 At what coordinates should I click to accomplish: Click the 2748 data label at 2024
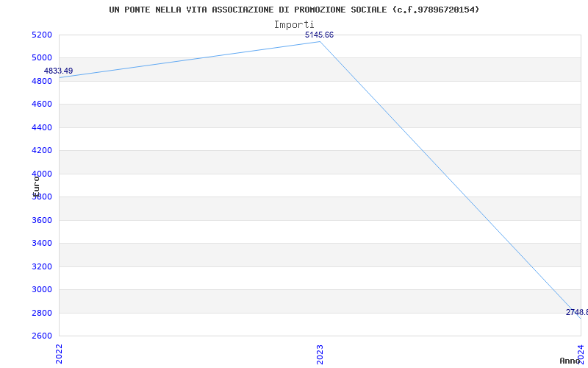(577, 312)
